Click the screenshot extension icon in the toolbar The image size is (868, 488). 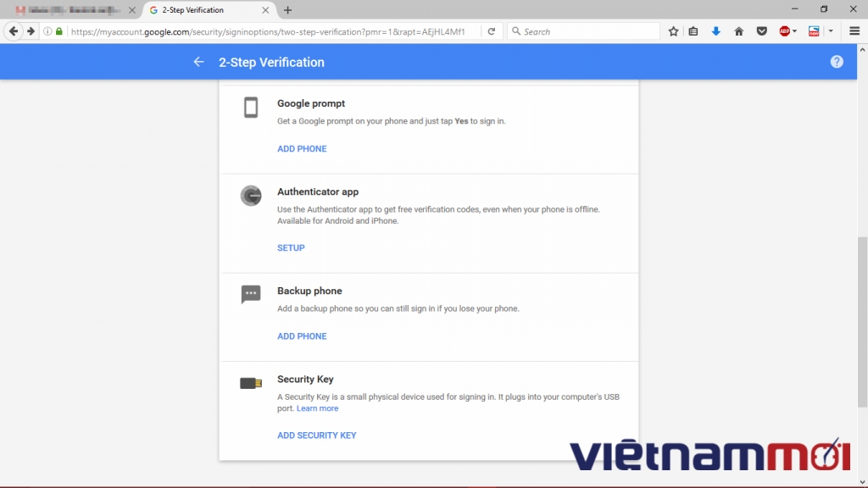[x=814, y=31]
